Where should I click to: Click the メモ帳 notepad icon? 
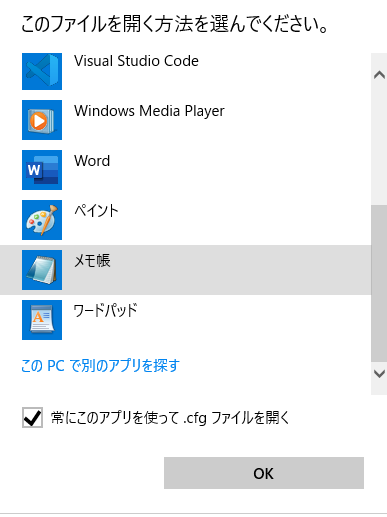click(42, 270)
